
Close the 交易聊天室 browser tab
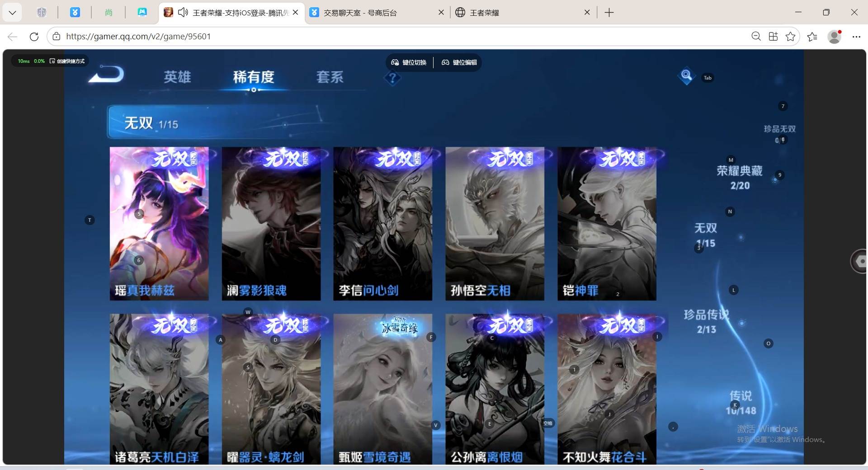[x=441, y=13]
